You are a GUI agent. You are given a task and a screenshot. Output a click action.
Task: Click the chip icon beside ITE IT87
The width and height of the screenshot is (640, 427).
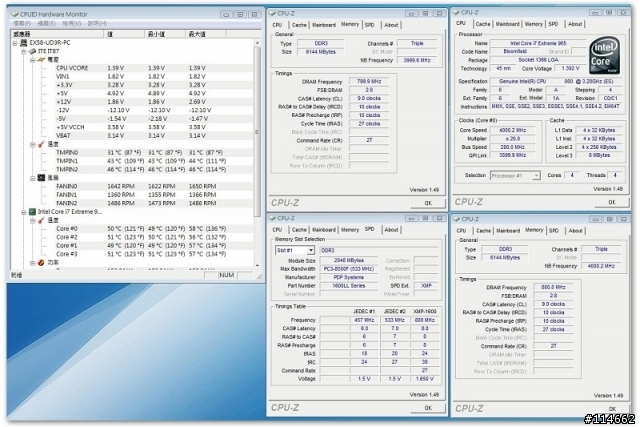coord(32,51)
